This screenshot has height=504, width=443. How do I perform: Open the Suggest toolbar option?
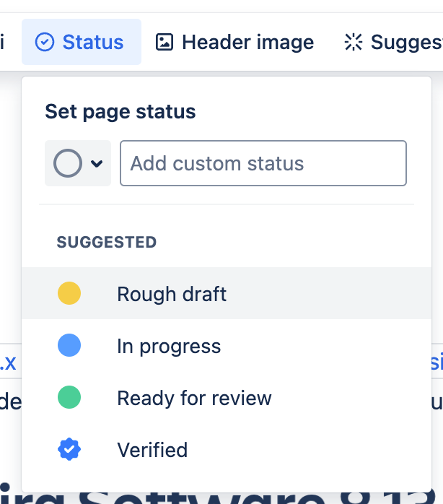tap(405, 43)
